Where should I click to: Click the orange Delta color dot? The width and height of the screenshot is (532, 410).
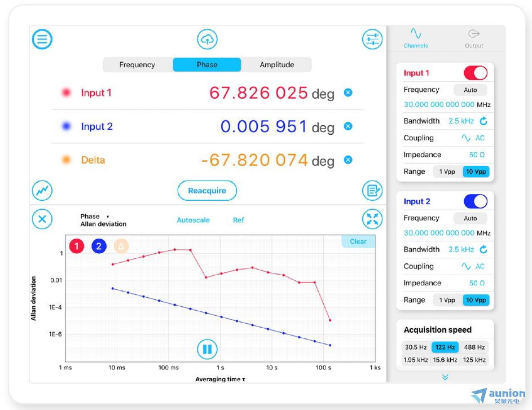(67, 160)
